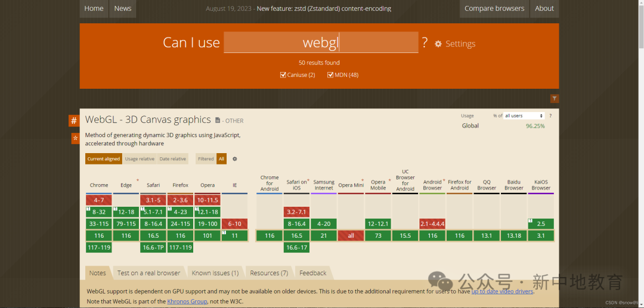Click the Settings gear icon
The width and height of the screenshot is (644, 308).
(x=438, y=44)
